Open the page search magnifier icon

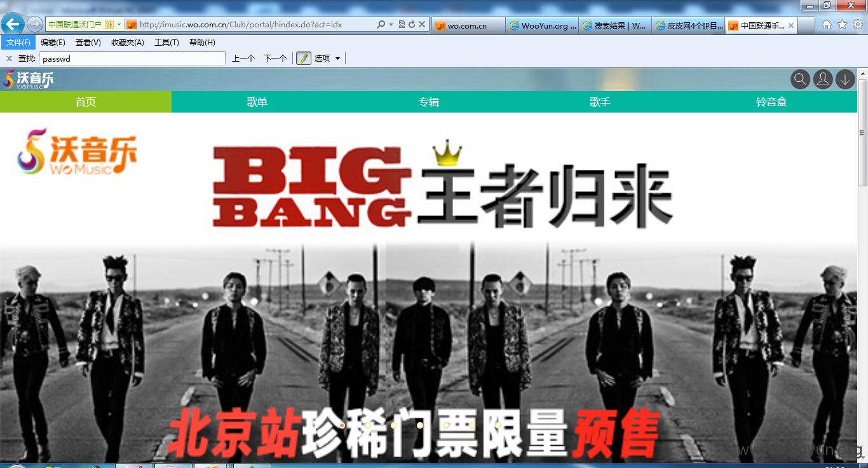[x=800, y=79]
